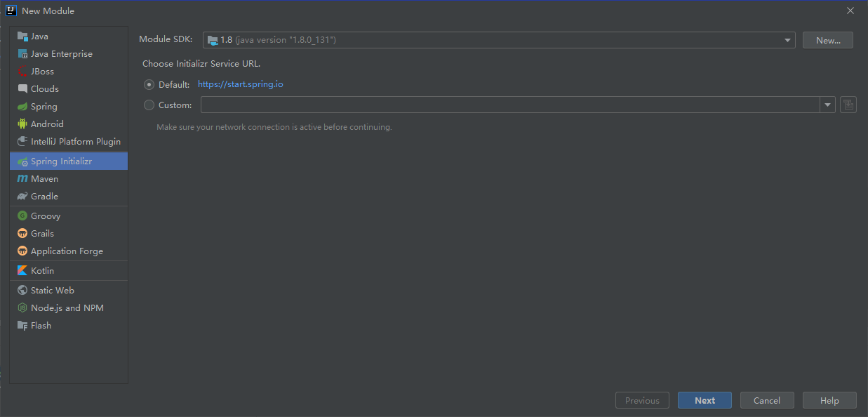The height and width of the screenshot is (417, 868).
Task: Choose the JBoss module type label
Action: [x=42, y=72]
